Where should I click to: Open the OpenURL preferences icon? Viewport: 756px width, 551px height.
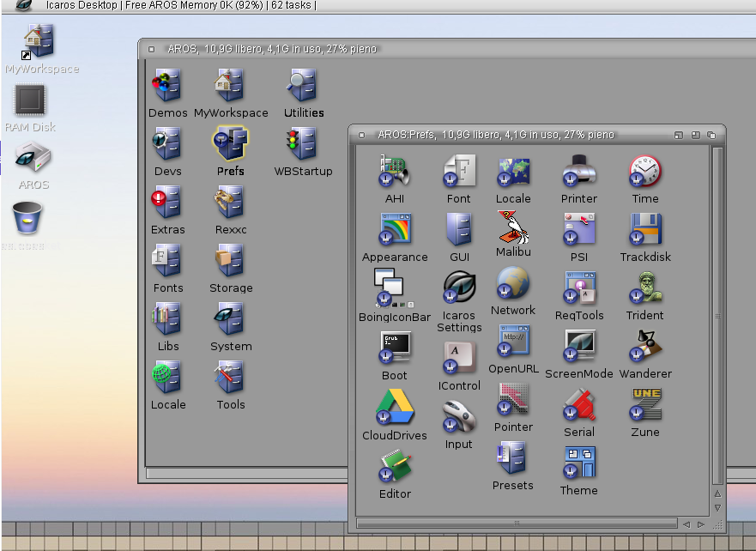coord(513,341)
